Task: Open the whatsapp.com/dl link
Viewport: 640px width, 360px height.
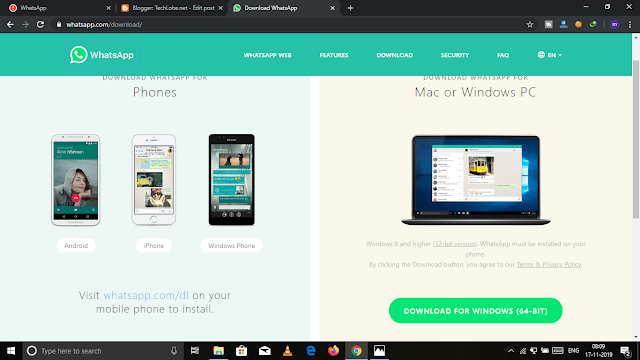Action: [x=146, y=295]
